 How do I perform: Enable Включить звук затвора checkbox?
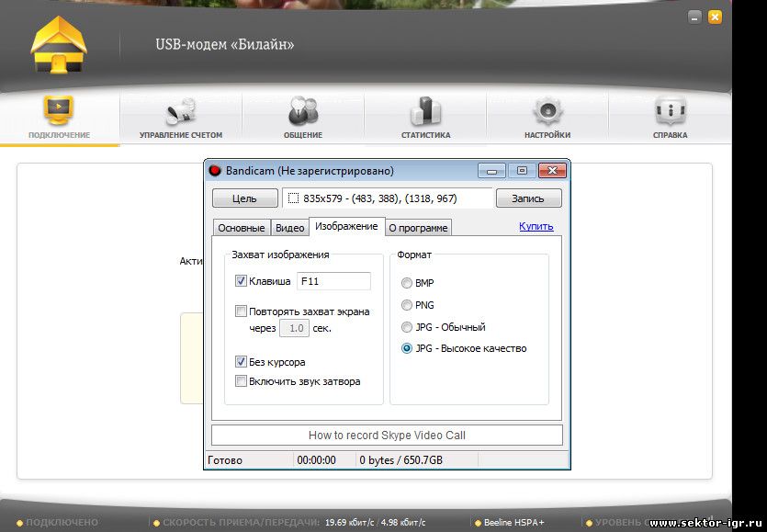click(241, 380)
